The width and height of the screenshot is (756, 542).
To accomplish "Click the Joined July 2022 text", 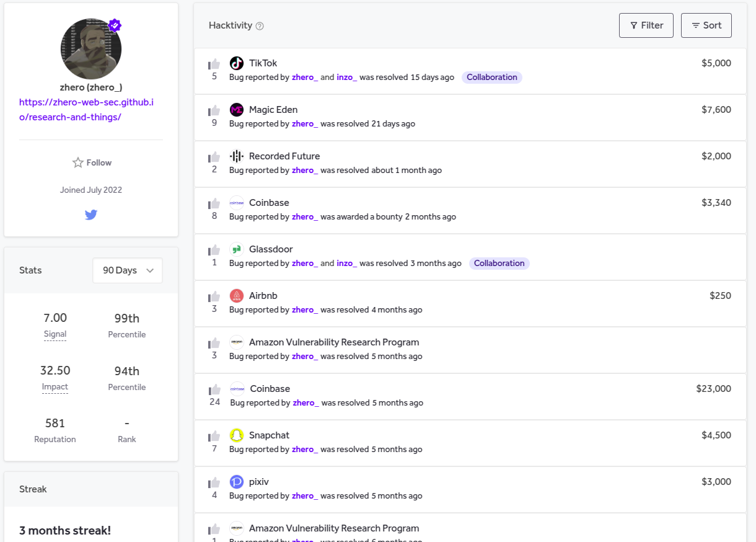I will pyautogui.click(x=91, y=190).
